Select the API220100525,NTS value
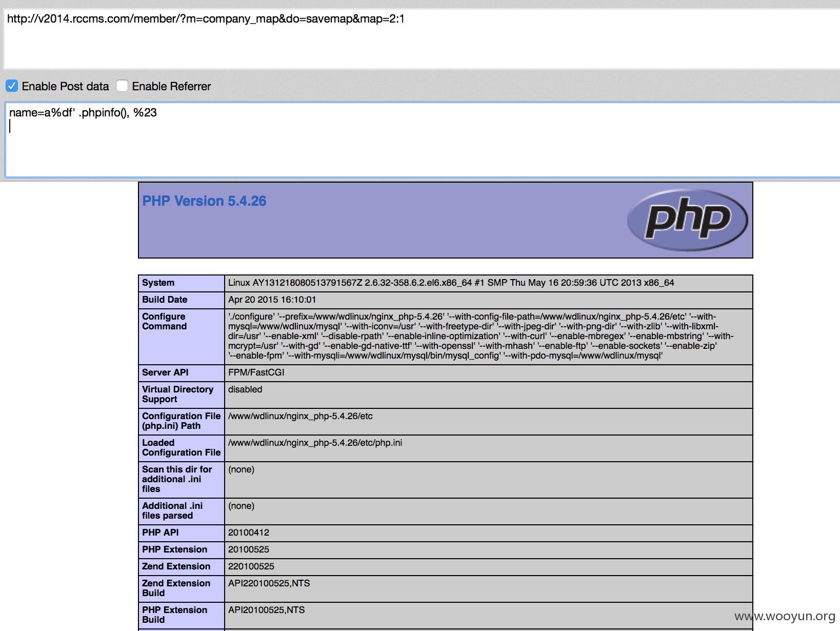 click(x=269, y=583)
